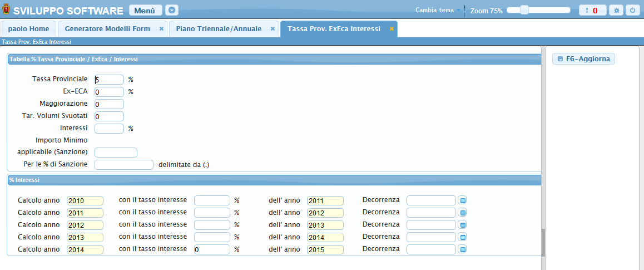Switch to the Piano Triennale/Annuale tab
The image size is (644, 270).
[219, 29]
